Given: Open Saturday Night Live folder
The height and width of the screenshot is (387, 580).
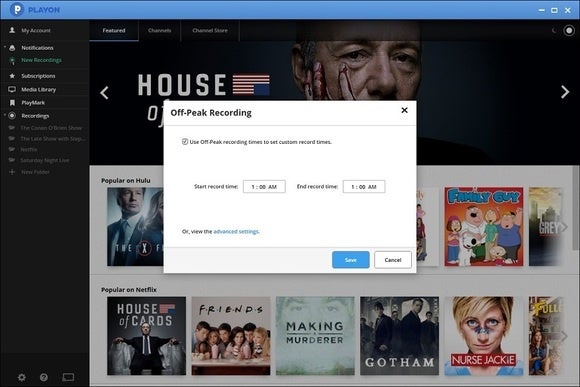Looking at the screenshot, I should click(x=44, y=160).
